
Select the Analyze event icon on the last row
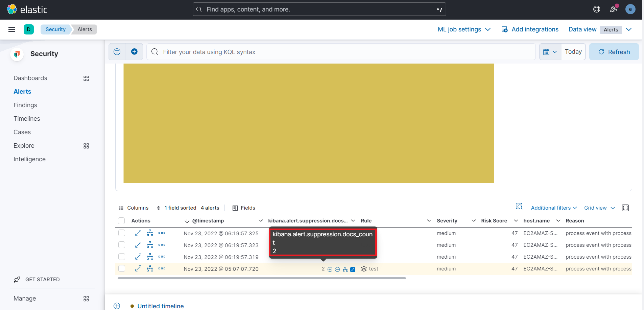tap(150, 268)
